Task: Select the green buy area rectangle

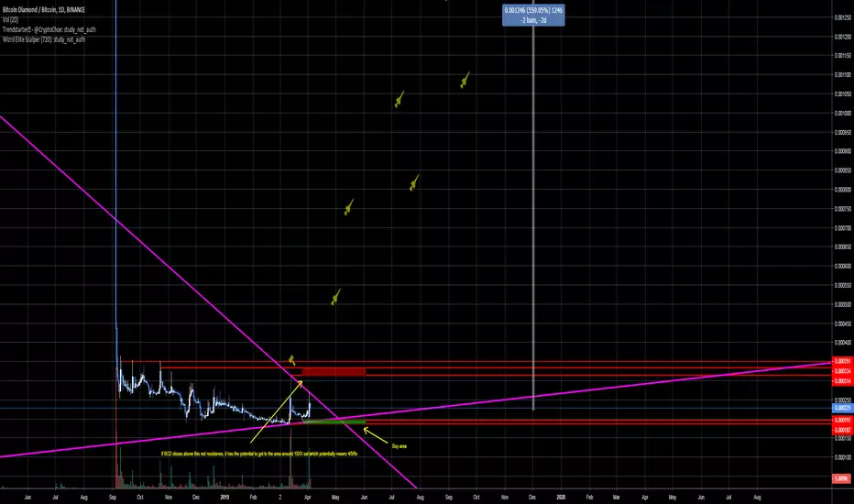Action: point(334,422)
